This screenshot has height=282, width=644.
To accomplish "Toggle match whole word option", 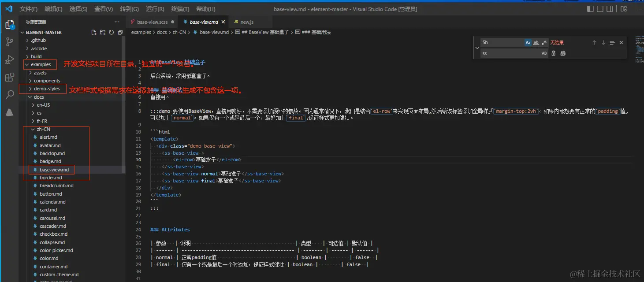I will [x=536, y=43].
